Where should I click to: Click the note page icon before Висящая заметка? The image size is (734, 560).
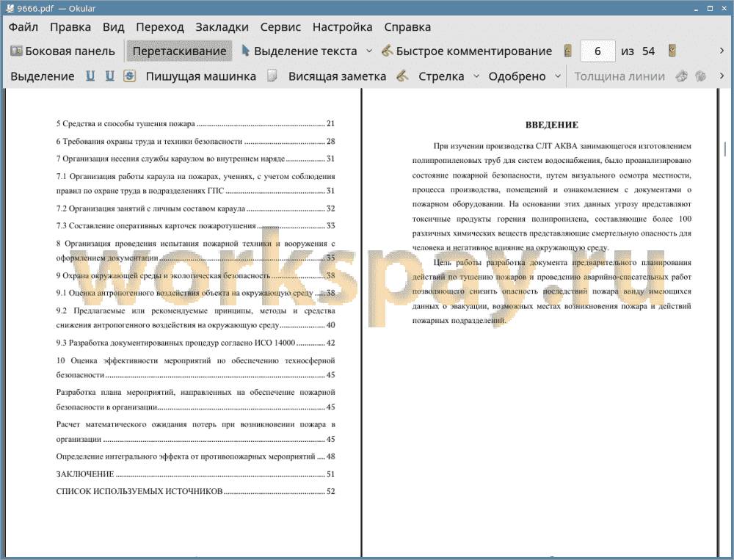pos(272,76)
